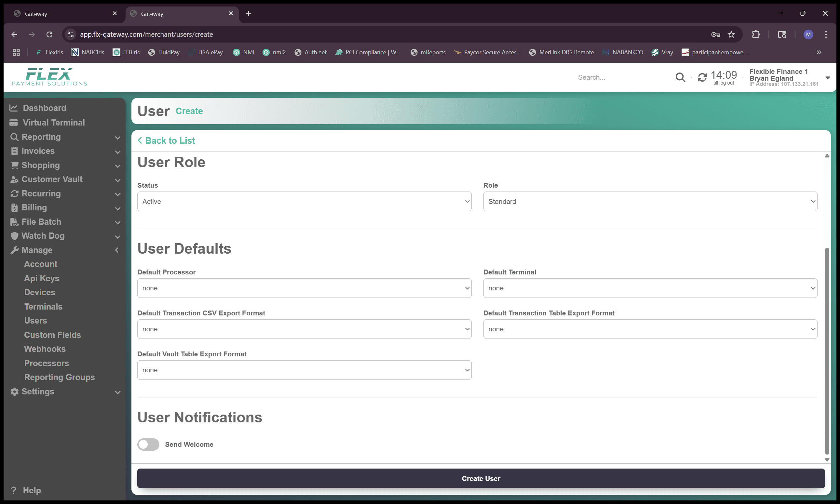Open the Status dropdown
Viewport: 840px width, 504px height.
(304, 201)
